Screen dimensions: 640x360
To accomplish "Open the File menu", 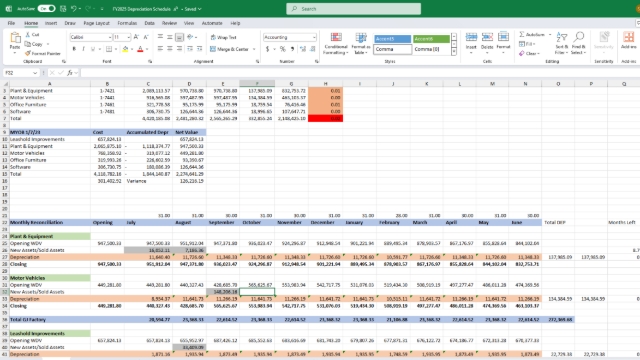I will pyautogui.click(x=11, y=23).
